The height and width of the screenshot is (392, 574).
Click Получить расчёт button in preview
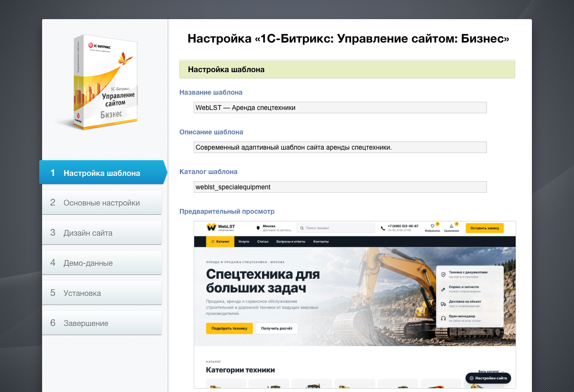click(x=276, y=328)
